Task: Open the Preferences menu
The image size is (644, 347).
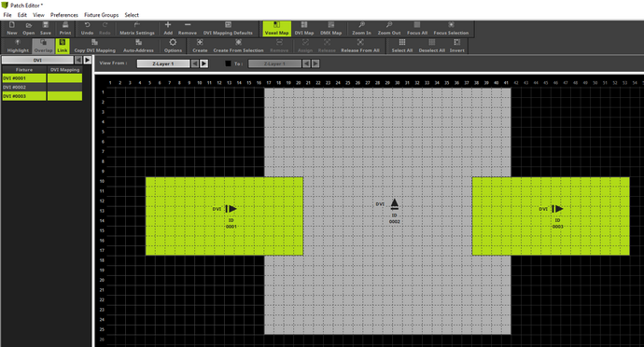Action: [x=64, y=15]
